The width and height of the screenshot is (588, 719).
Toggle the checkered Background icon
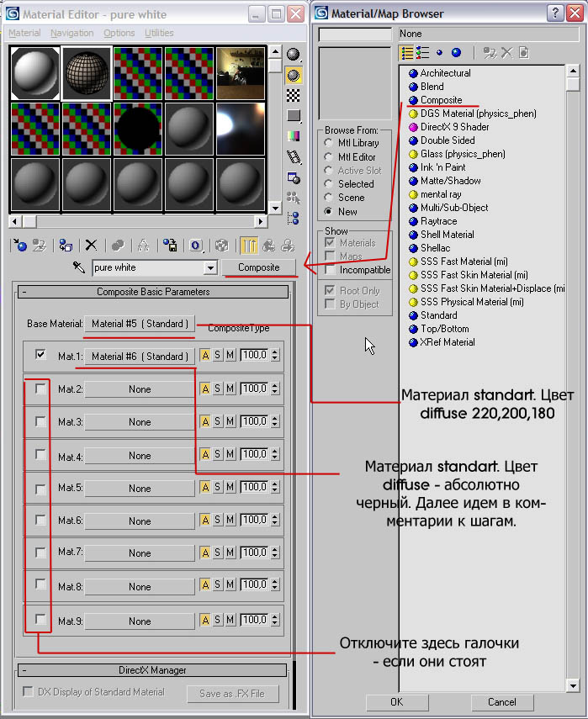pyautogui.click(x=294, y=95)
